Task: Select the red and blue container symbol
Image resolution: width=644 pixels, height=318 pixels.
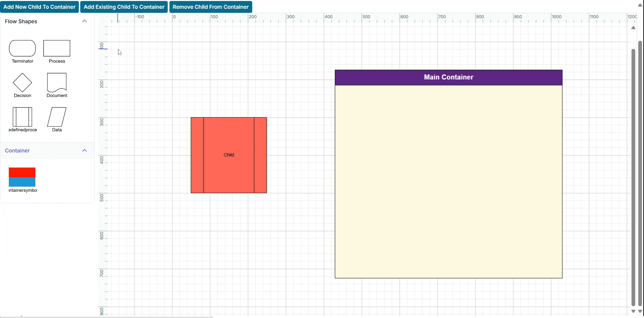Action: tap(22, 177)
